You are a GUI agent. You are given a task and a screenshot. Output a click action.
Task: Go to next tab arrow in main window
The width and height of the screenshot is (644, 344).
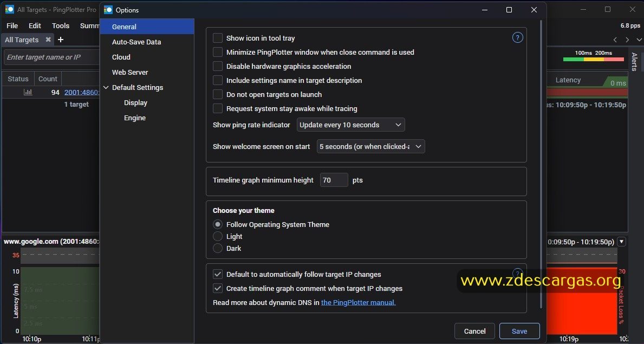(627, 40)
